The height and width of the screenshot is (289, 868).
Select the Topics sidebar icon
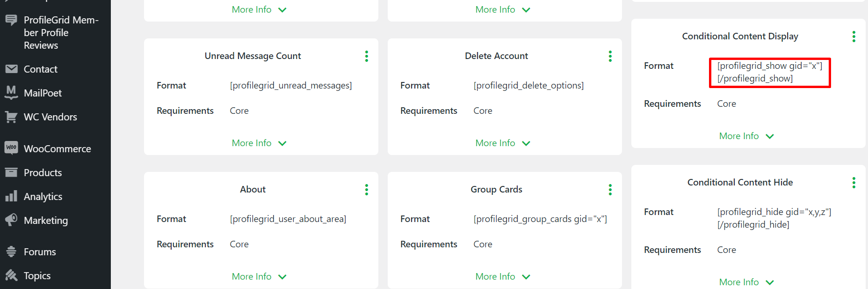tap(11, 275)
